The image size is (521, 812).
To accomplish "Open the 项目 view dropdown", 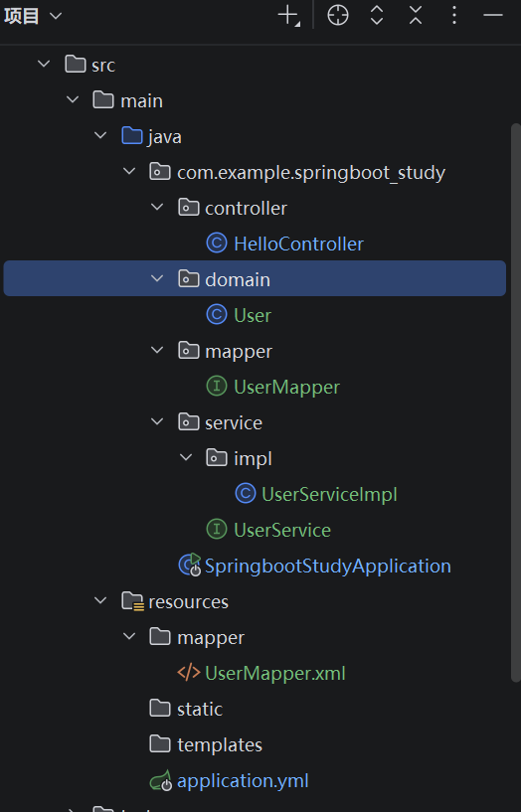I will pos(33,16).
